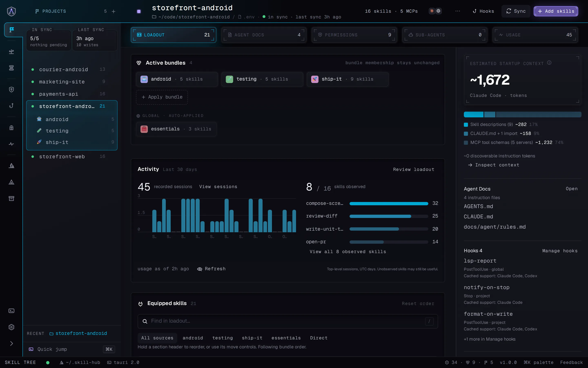This screenshot has height=368, width=588.
Task: Filter equipped skills by Direct source
Action: [318, 338]
